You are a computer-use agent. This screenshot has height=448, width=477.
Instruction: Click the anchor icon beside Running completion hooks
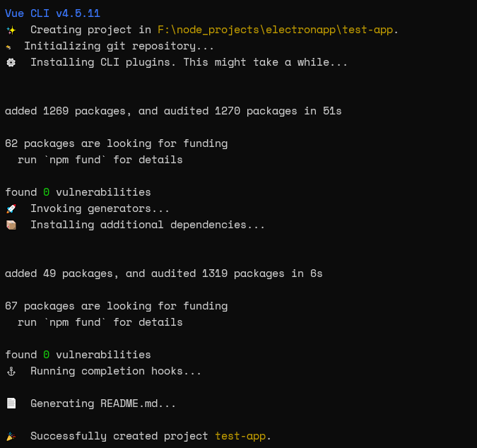tap(11, 371)
